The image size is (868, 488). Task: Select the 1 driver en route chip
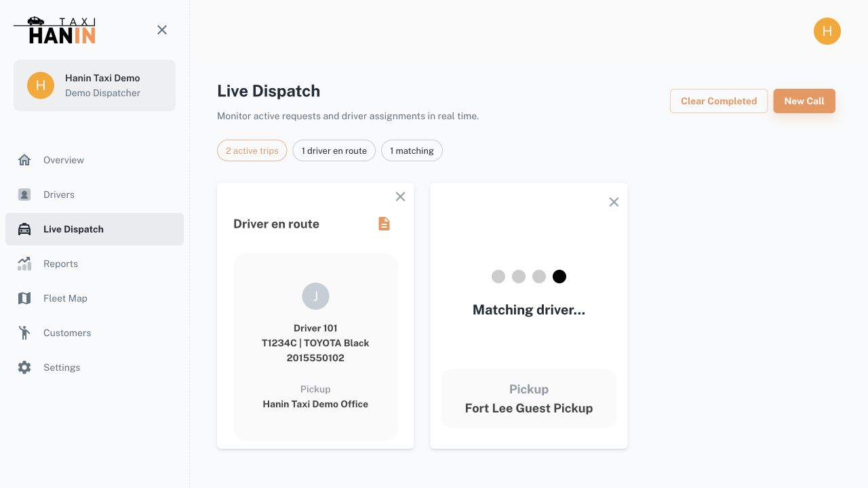coord(334,150)
